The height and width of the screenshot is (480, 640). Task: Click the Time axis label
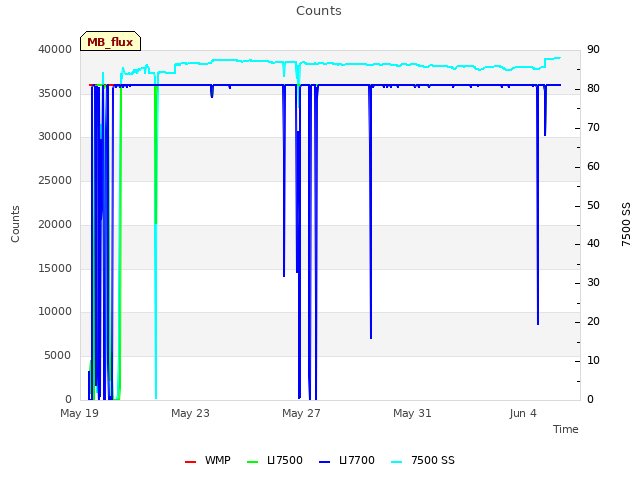[565, 429]
